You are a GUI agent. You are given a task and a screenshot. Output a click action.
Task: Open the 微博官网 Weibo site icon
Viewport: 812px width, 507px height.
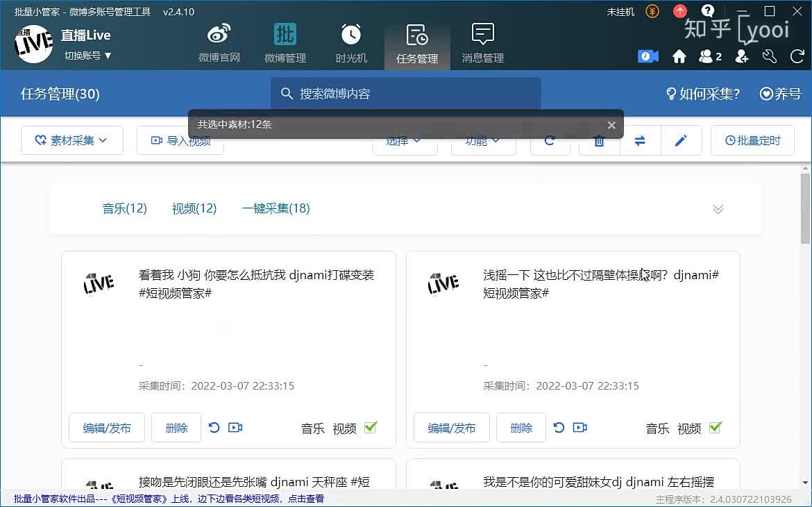(x=219, y=44)
